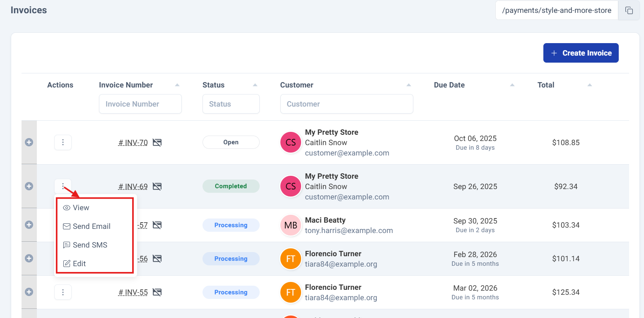Click the Actions column header
The width and height of the screenshot is (644, 318).
(x=60, y=85)
